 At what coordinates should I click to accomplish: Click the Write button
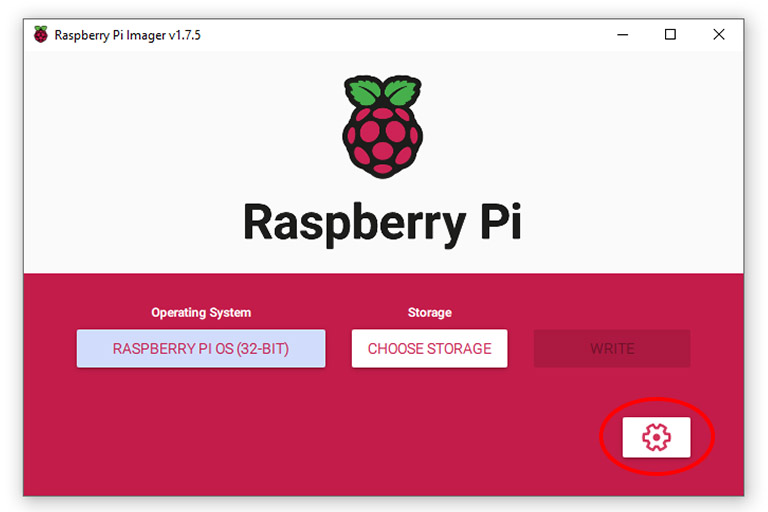tap(612, 348)
